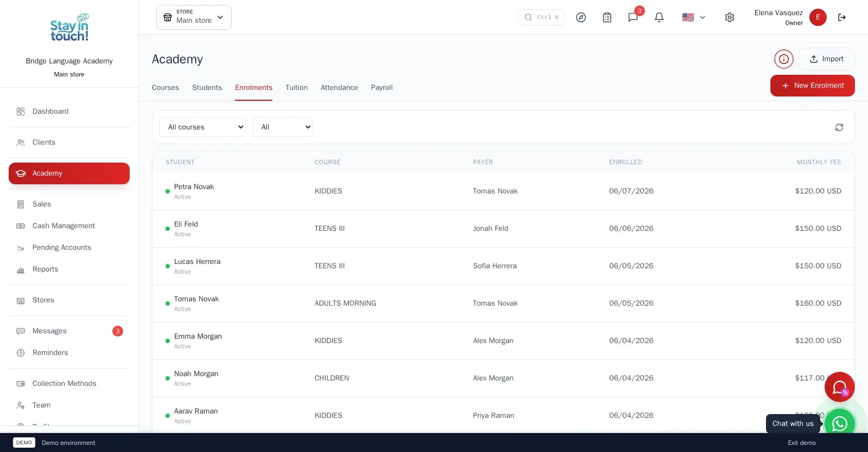Open Dashboard in sidebar
Image resolution: width=868 pixels, height=452 pixels.
pos(69,112)
